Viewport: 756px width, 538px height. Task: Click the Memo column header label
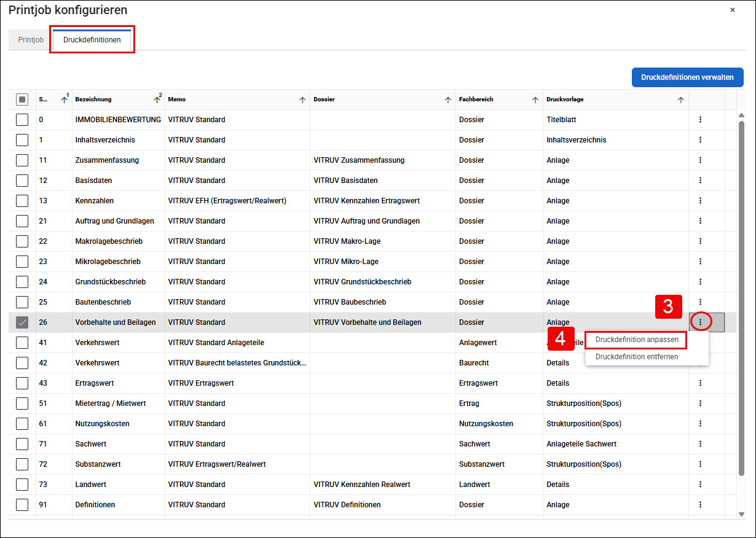point(176,99)
